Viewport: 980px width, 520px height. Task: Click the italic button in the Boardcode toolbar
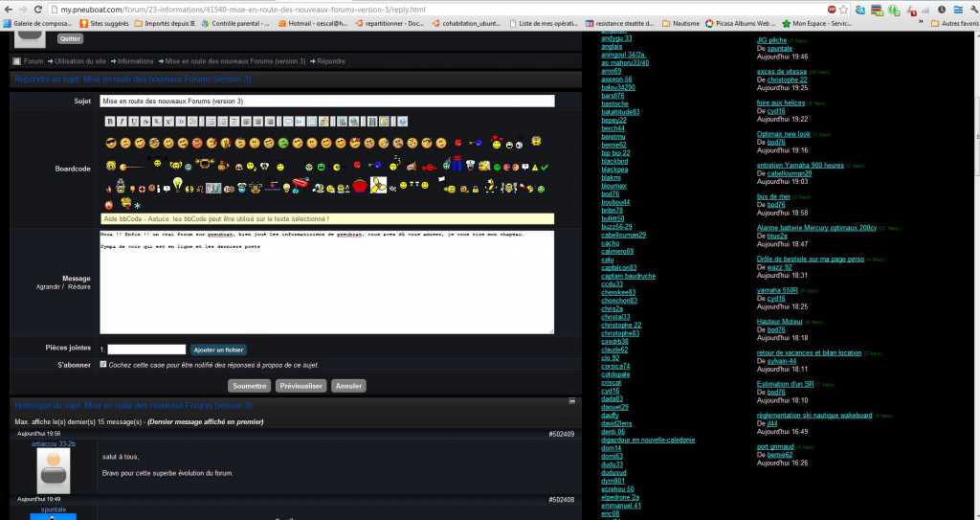121,122
